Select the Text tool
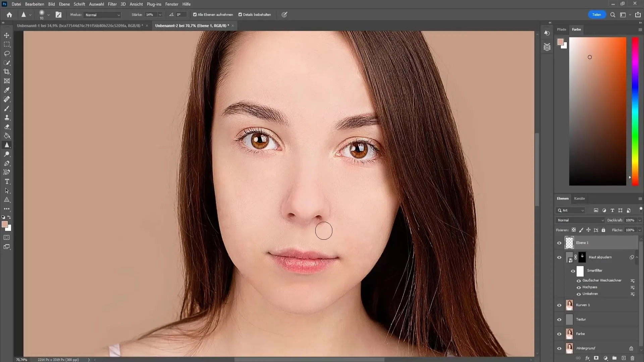The width and height of the screenshot is (644, 362). pos(7,182)
